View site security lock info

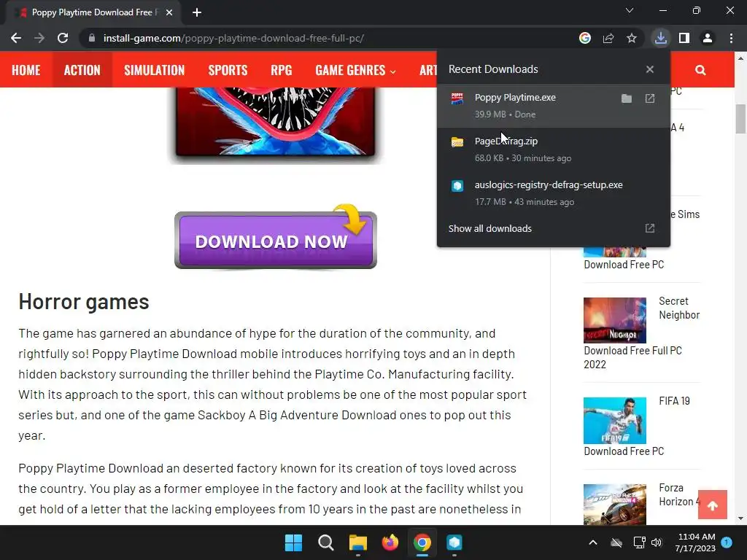click(x=91, y=38)
